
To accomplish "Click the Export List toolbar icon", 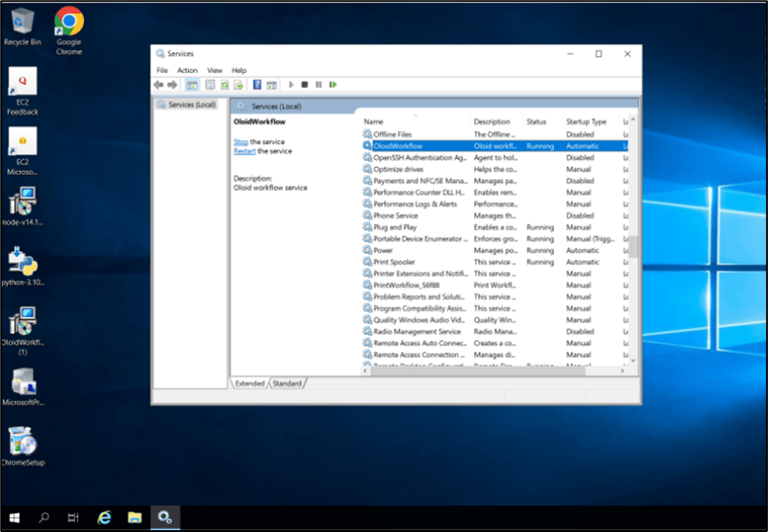I will [239, 85].
